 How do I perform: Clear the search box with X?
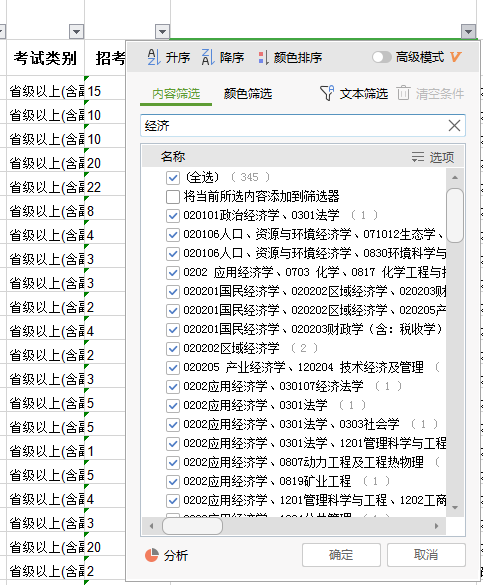point(454,126)
